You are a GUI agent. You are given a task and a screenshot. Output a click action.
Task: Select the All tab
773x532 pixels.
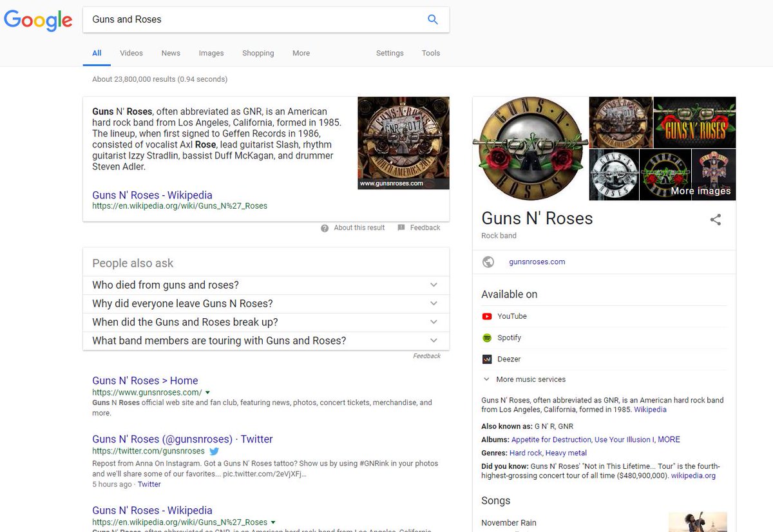click(x=97, y=53)
